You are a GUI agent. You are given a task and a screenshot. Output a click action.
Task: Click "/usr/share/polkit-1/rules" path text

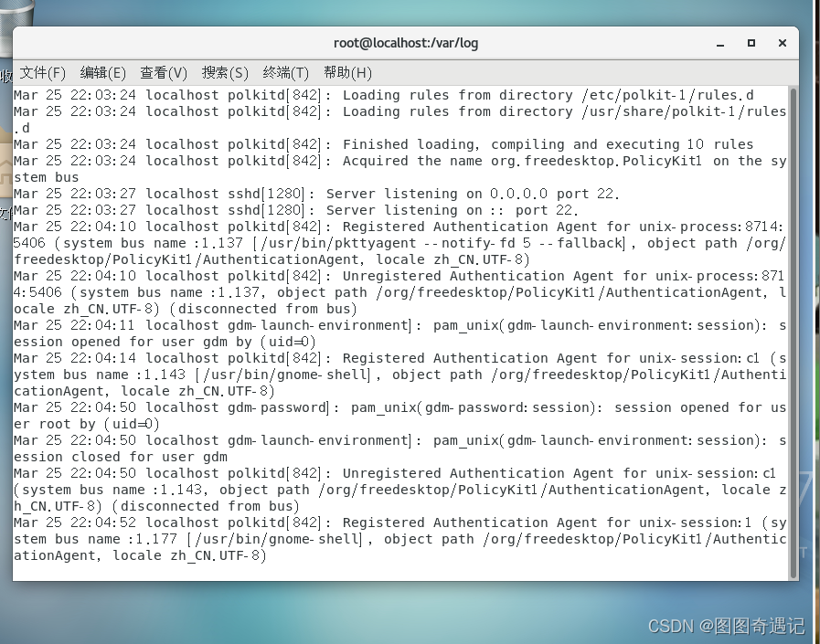tap(684, 111)
